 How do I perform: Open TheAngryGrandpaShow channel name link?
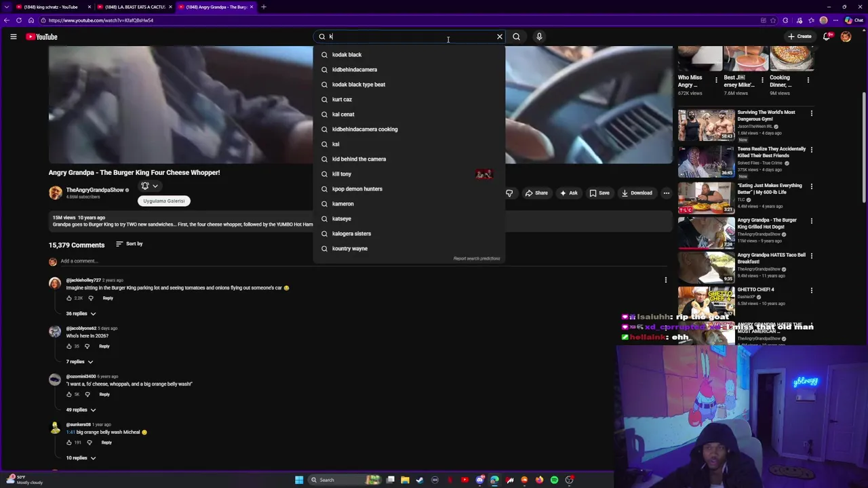(x=95, y=190)
